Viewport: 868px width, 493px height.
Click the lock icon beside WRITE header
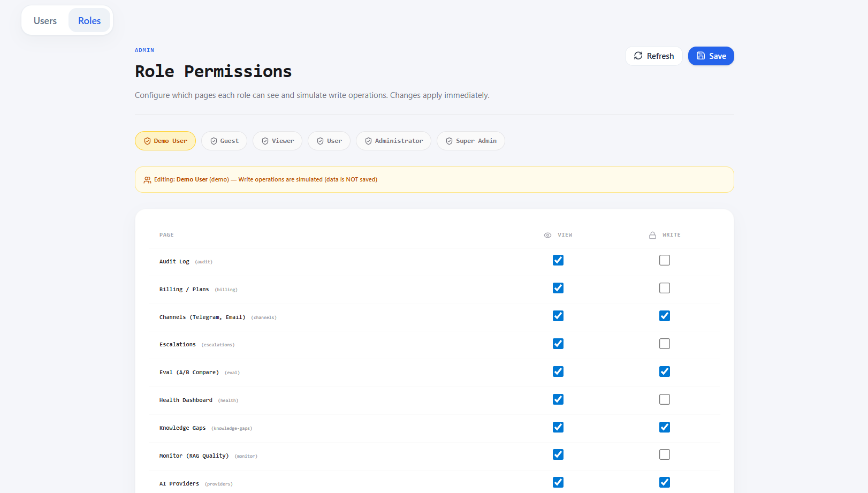click(x=652, y=235)
